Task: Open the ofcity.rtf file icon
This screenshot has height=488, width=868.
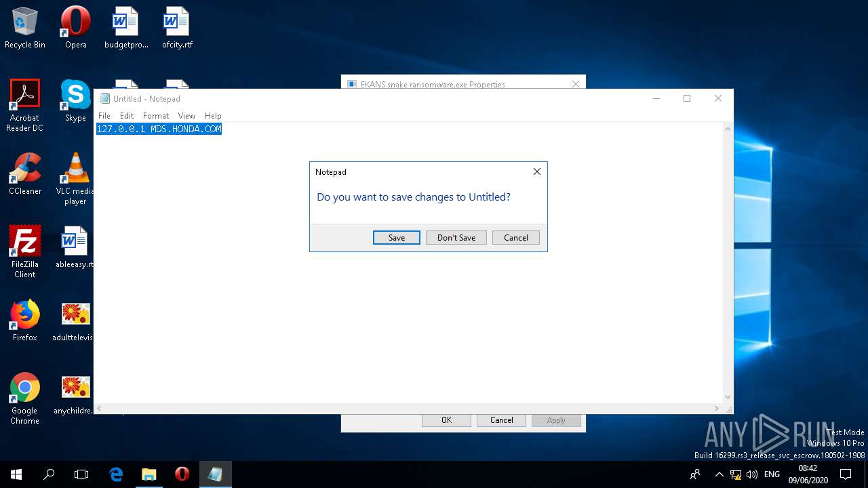Action: point(177,28)
